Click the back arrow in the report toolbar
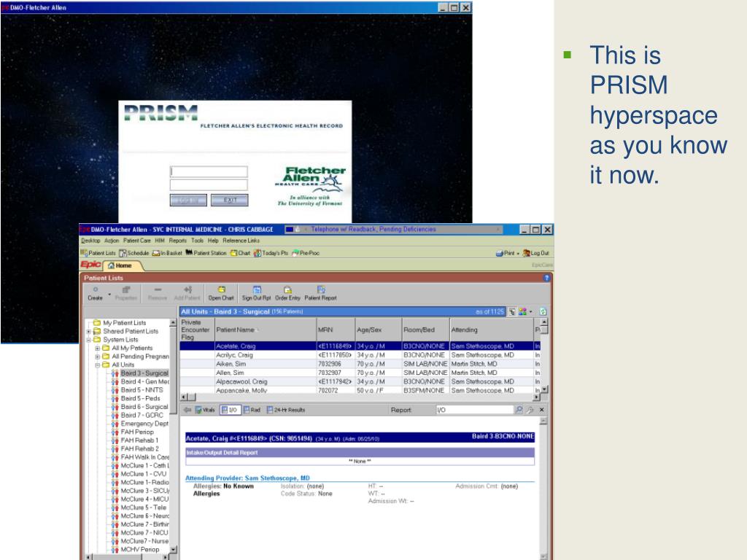747x560 pixels. tap(187, 410)
